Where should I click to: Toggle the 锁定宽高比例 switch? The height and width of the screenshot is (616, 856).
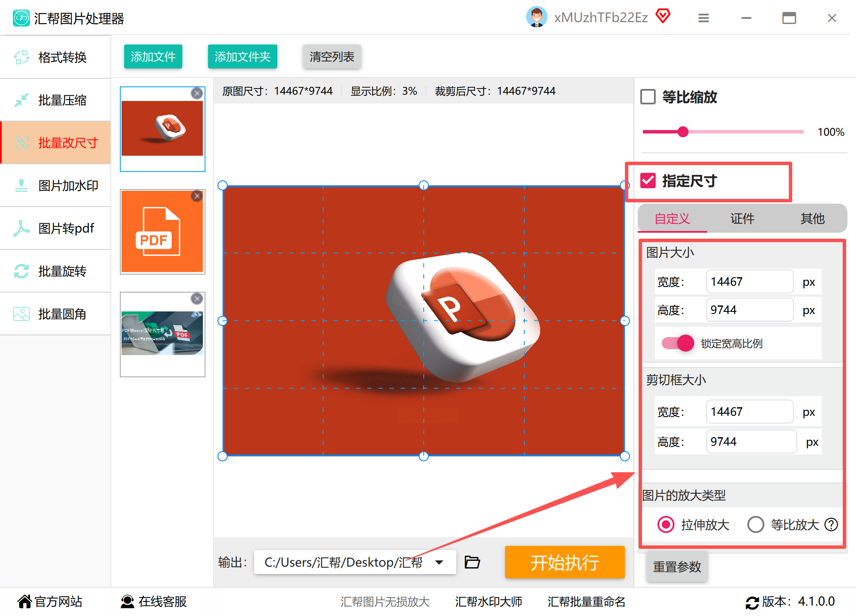coord(678,343)
